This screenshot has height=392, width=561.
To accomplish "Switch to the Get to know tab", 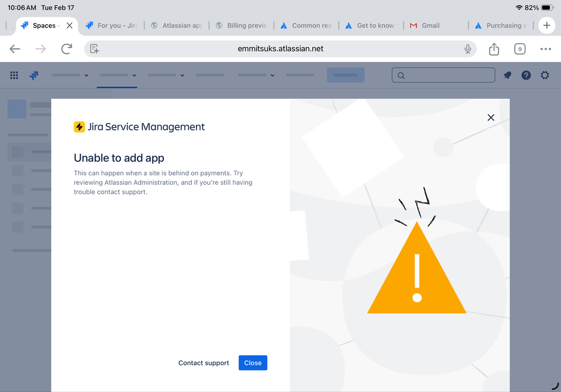I will click(371, 25).
